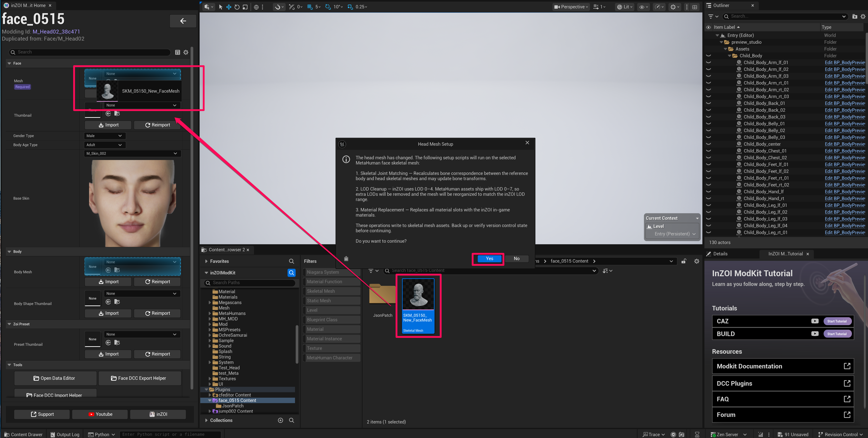Open the viewport Show eye-icon menu
Viewport: 868px width, 438px height.
click(x=644, y=7)
